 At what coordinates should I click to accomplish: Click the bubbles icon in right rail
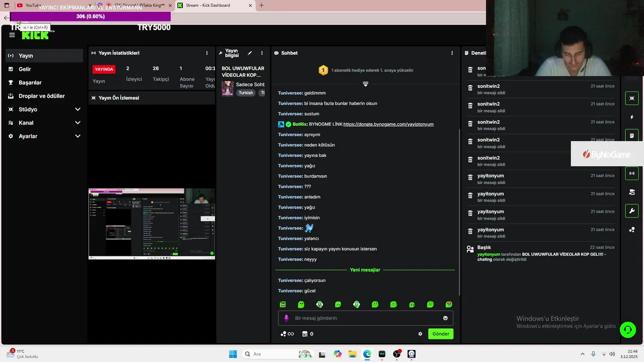[x=632, y=230]
